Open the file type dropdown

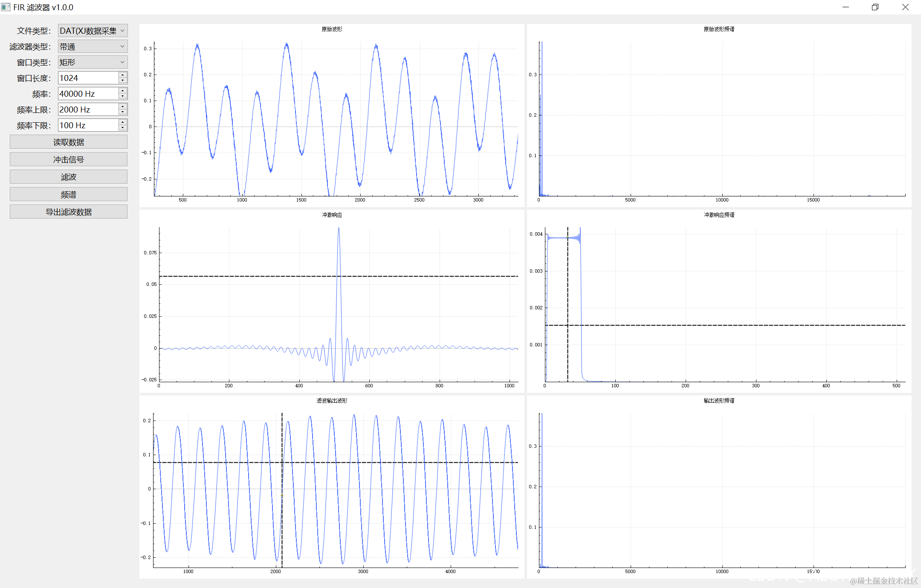(x=93, y=31)
